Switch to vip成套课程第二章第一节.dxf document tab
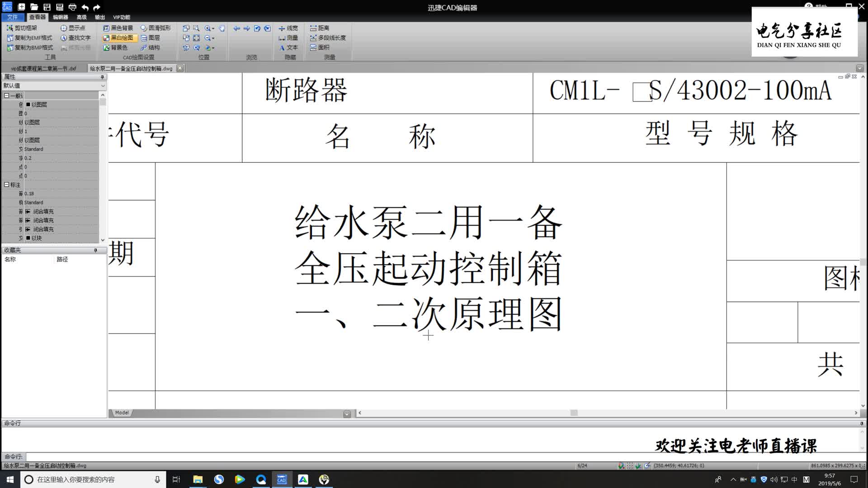Image resolution: width=868 pixels, height=488 pixels. click(x=43, y=69)
